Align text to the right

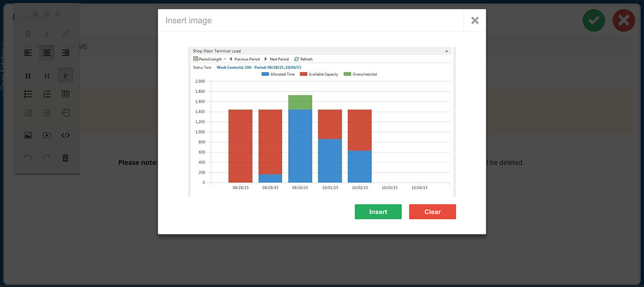[65, 53]
